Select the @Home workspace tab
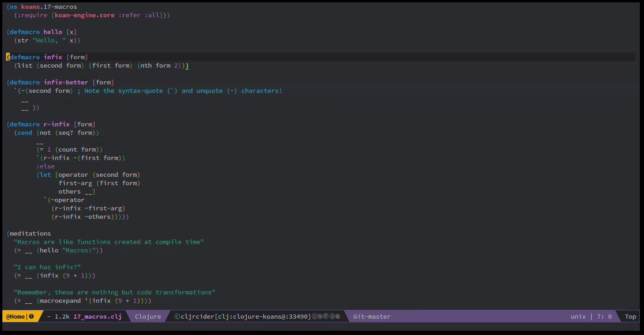644x335 pixels. coord(15,316)
